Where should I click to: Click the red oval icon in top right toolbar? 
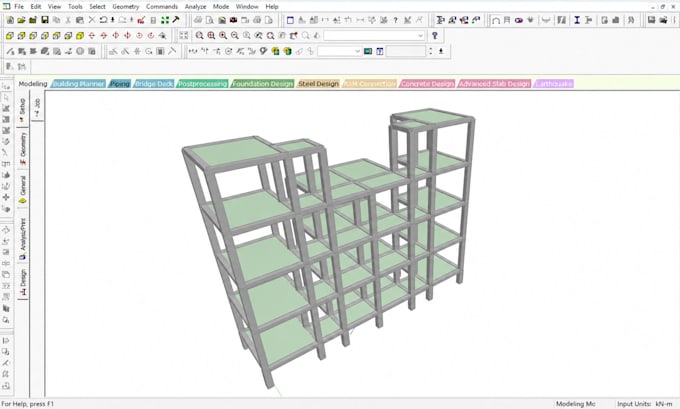tap(518, 20)
